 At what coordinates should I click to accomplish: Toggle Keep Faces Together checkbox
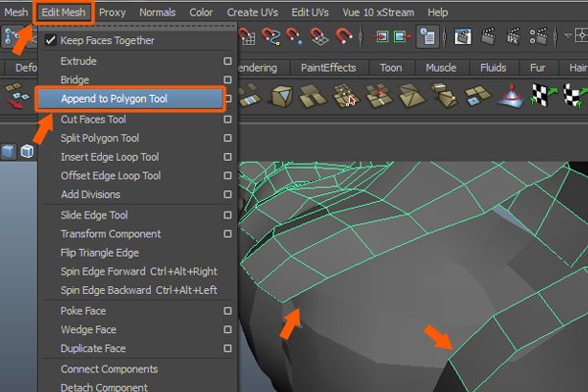tap(51, 41)
